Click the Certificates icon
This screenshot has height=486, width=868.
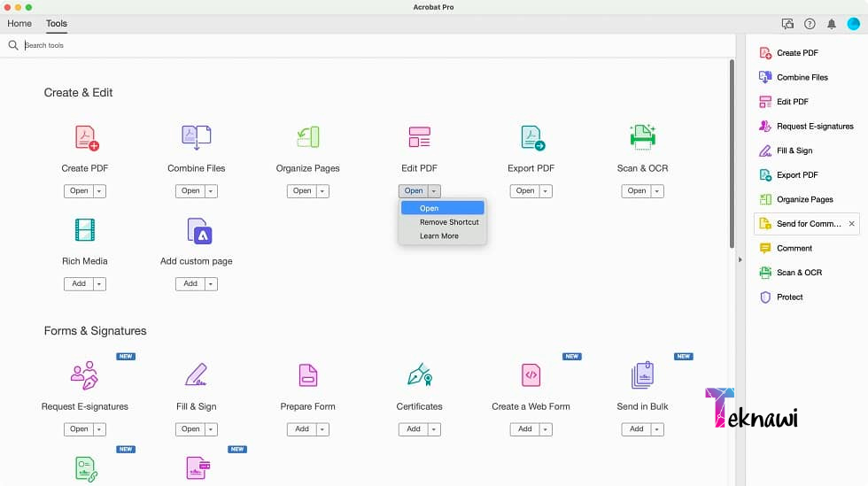coord(420,374)
